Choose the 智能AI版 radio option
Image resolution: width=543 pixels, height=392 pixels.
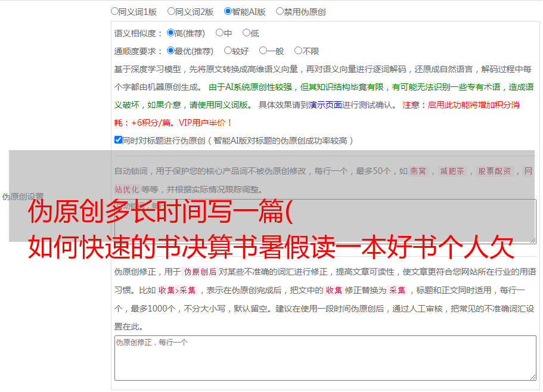[228, 11]
